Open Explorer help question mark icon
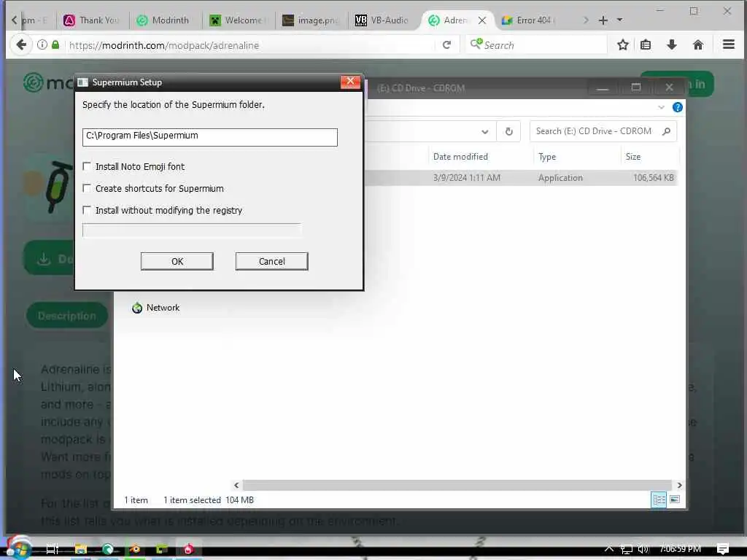 (677, 107)
